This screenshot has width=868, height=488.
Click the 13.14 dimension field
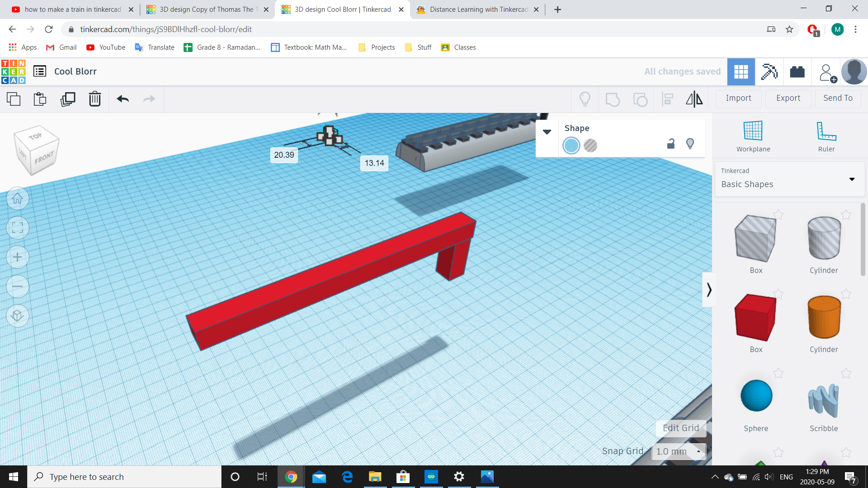point(374,163)
